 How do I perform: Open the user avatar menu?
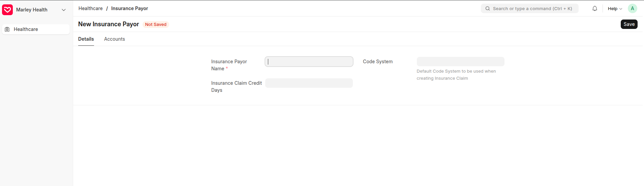tap(632, 8)
